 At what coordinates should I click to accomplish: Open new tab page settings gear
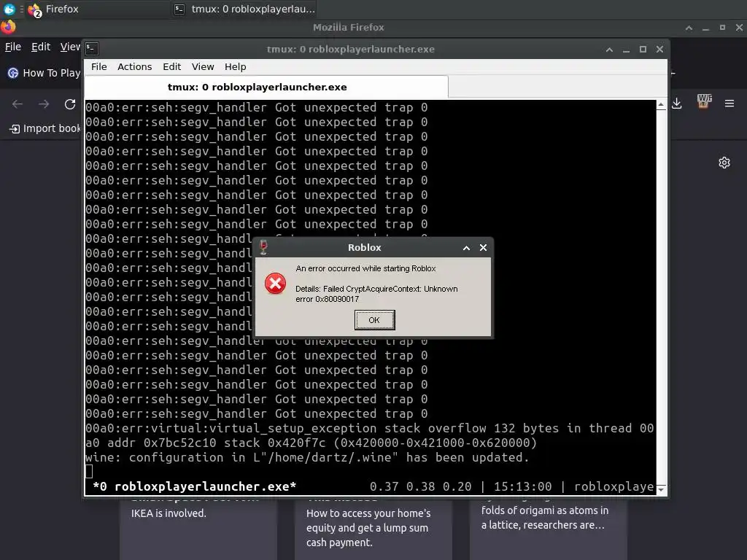724,163
